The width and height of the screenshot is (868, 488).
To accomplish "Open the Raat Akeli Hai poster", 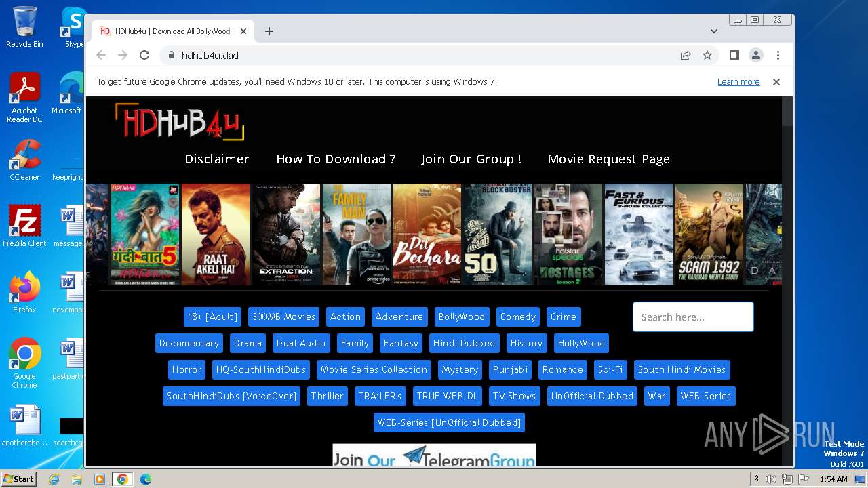I will click(x=216, y=235).
